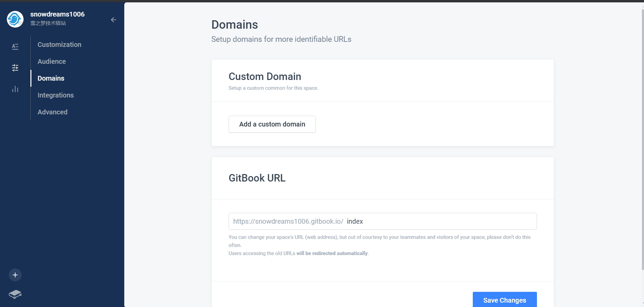The width and height of the screenshot is (644, 307).
Task: Click the snowdreams1006 circular avatar logo
Action: [x=15, y=19]
